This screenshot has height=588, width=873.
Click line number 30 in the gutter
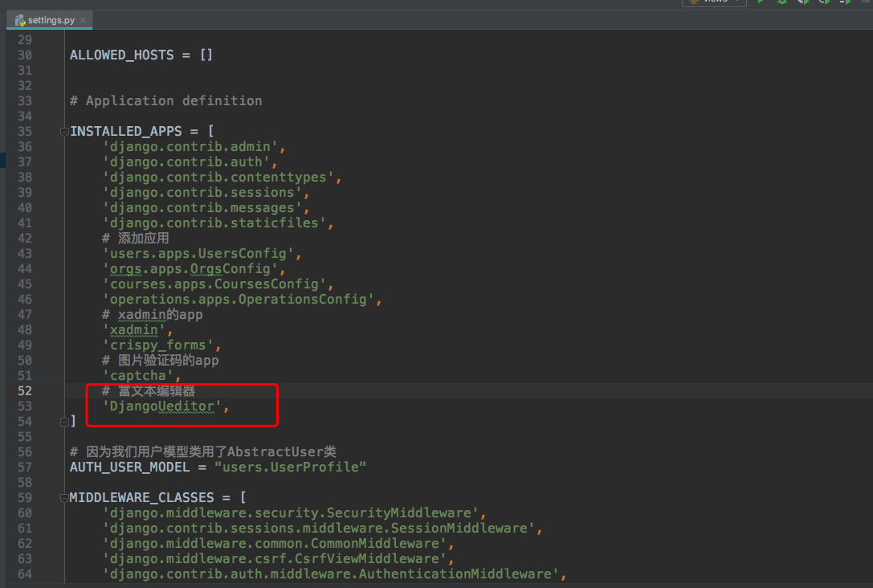(25, 55)
